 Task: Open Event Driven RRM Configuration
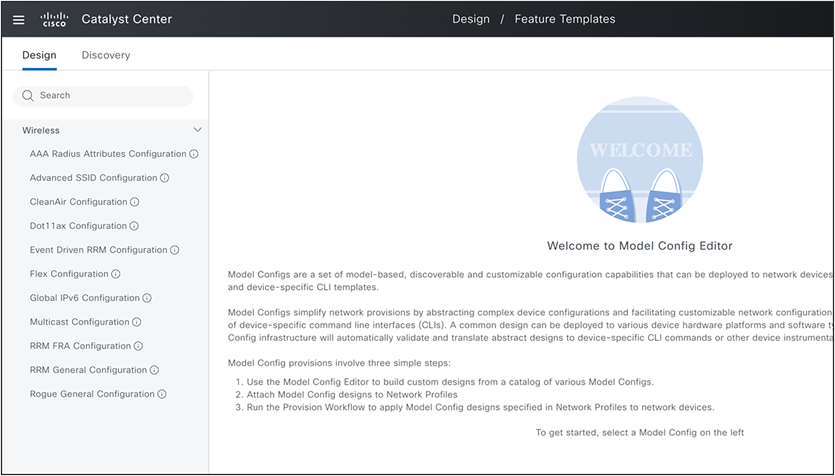[x=99, y=250]
